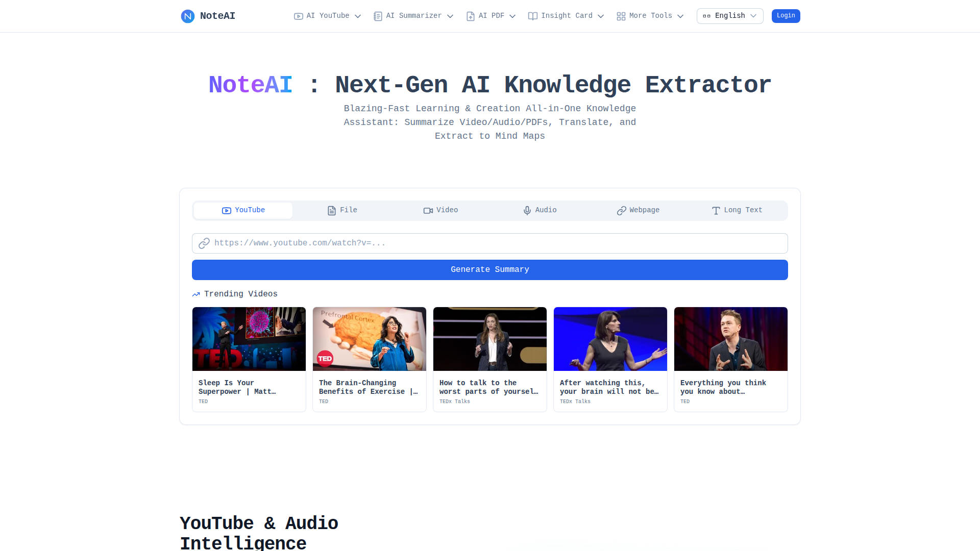Click the Insight Card book icon
Image resolution: width=980 pixels, height=551 pixels.
coord(532,16)
